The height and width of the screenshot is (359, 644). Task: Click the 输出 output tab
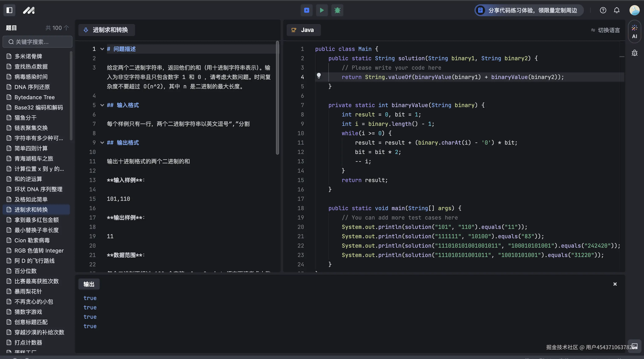(89, 284)
